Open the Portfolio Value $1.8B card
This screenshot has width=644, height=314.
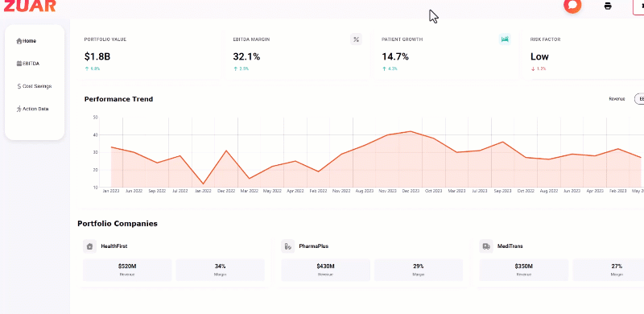pyautogui.click(x=148, y=54)
